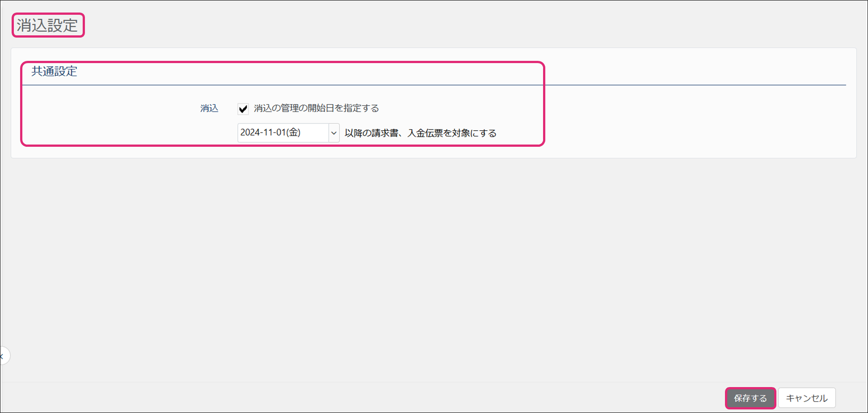This screenshot has width=868, height=413.
Task: Click the 消込設定 page title
Action: [47, 25]
